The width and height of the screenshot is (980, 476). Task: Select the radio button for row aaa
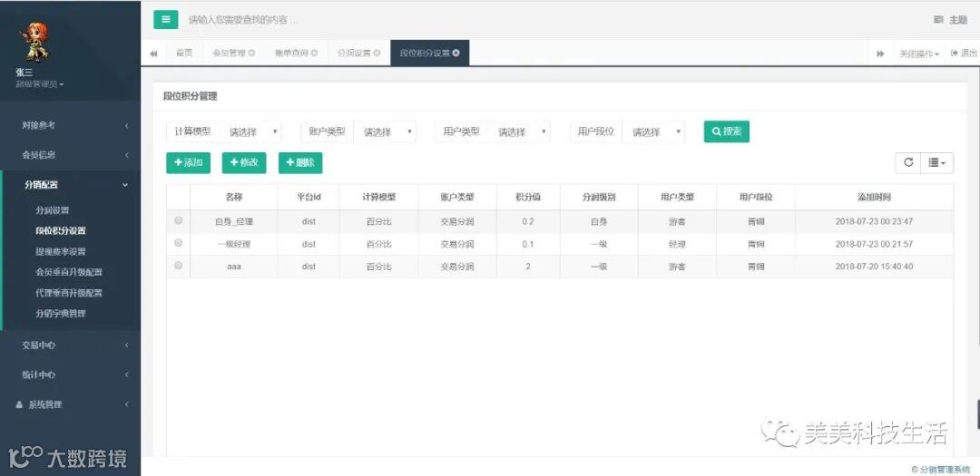tap(179, 266)
